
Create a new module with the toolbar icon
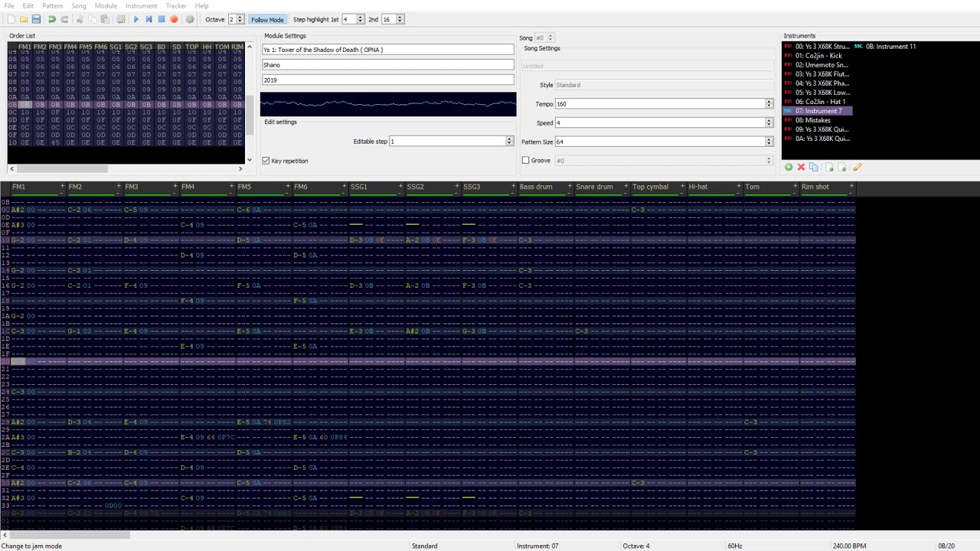pos(11,19)
